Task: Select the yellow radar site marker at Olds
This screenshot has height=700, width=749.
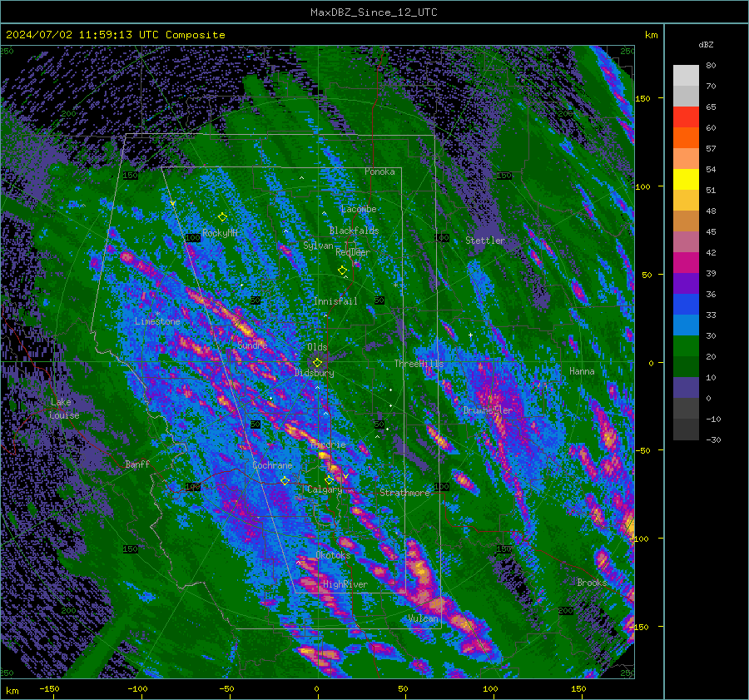Action: pos(317,363)
